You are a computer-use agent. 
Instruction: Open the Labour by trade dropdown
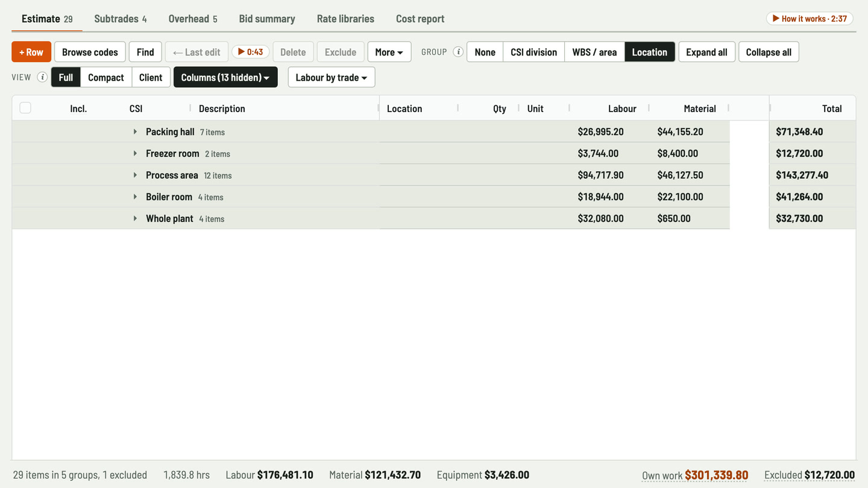point(332,77)
